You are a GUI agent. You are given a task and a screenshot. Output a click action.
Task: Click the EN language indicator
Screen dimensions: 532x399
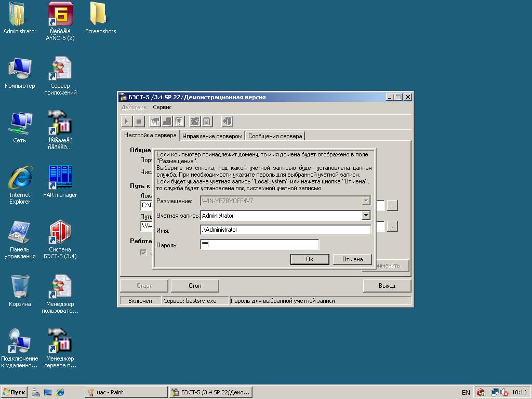tap(466, 393)
